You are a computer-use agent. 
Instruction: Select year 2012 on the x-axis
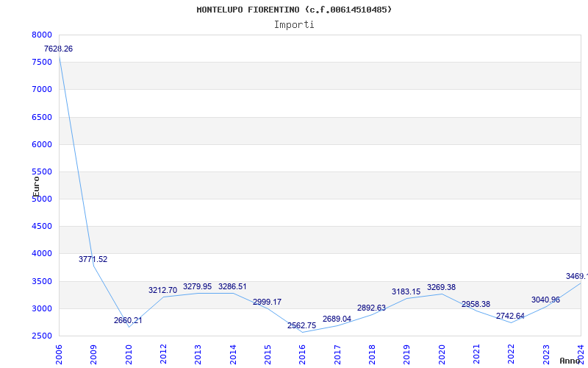[163, 353]
